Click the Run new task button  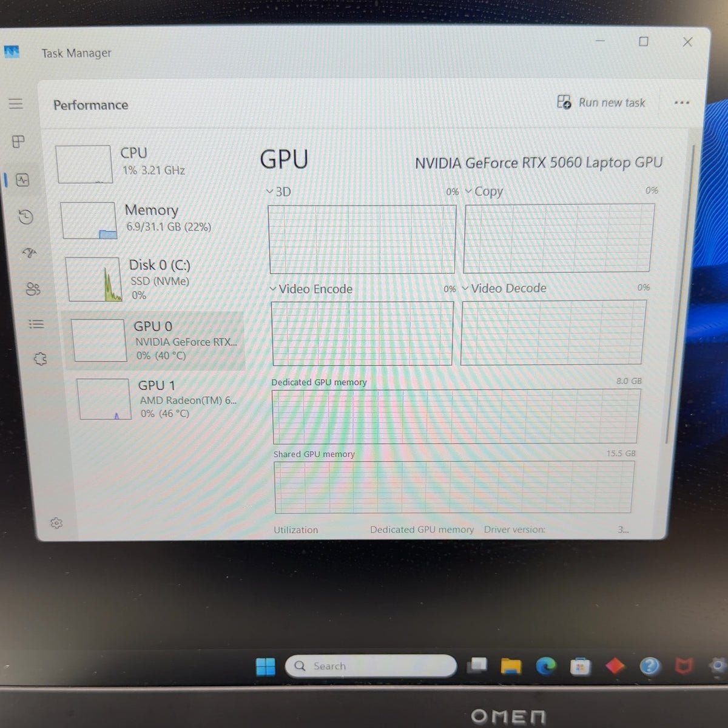(601, 103)
